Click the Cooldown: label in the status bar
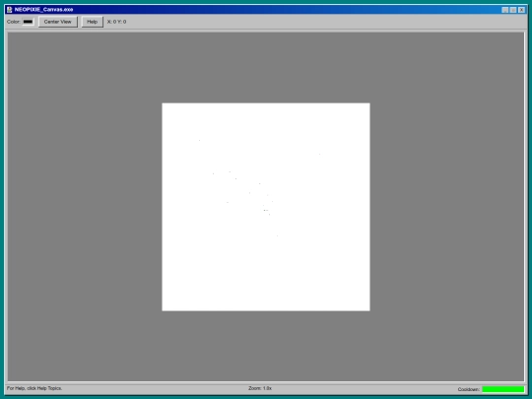The image size is (532, 399). pos(469,389)
